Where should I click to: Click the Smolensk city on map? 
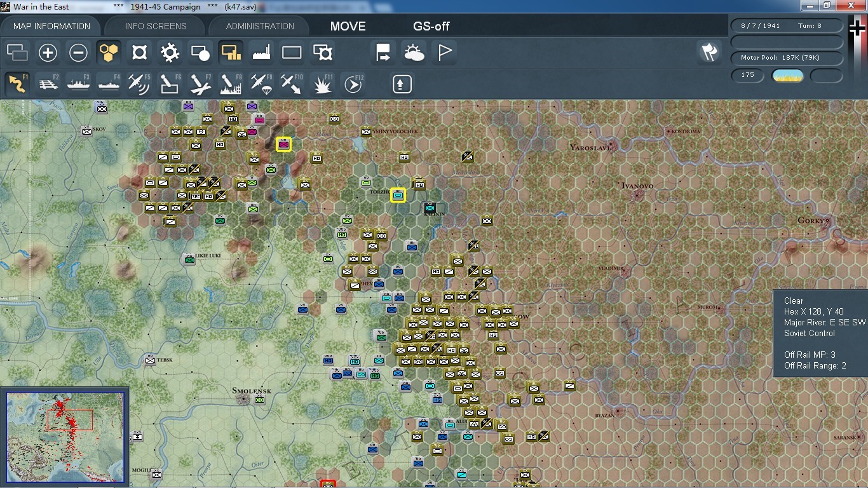point(243,399)
